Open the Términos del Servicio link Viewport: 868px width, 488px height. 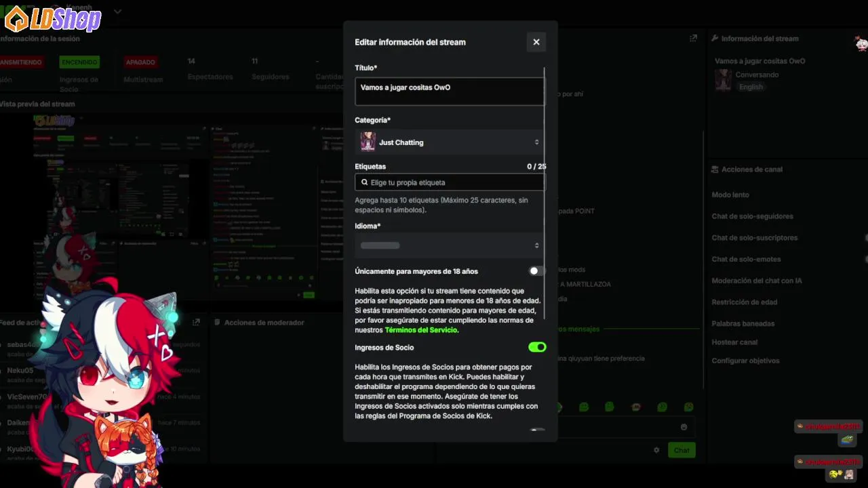tap(421, 330)
